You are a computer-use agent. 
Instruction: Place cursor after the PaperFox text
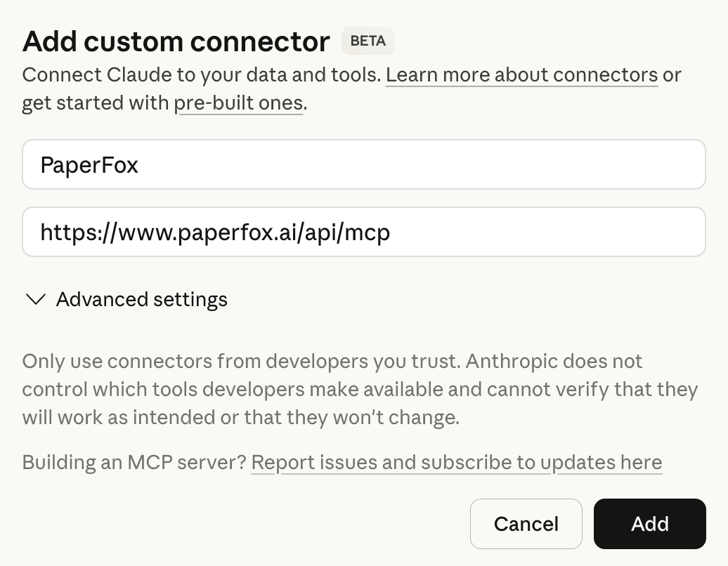pos(140,165)
